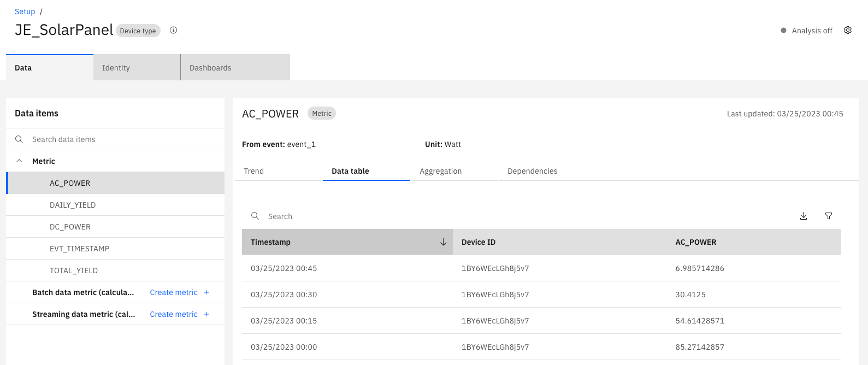Click value 54.61428571
Screen dimensions: 868x365
point(700,321)
